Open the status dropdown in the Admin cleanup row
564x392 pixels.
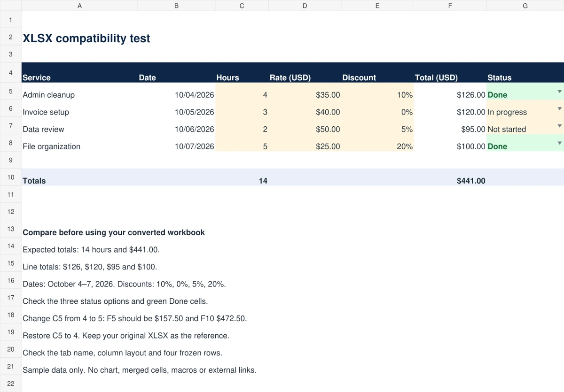[559, 92]
